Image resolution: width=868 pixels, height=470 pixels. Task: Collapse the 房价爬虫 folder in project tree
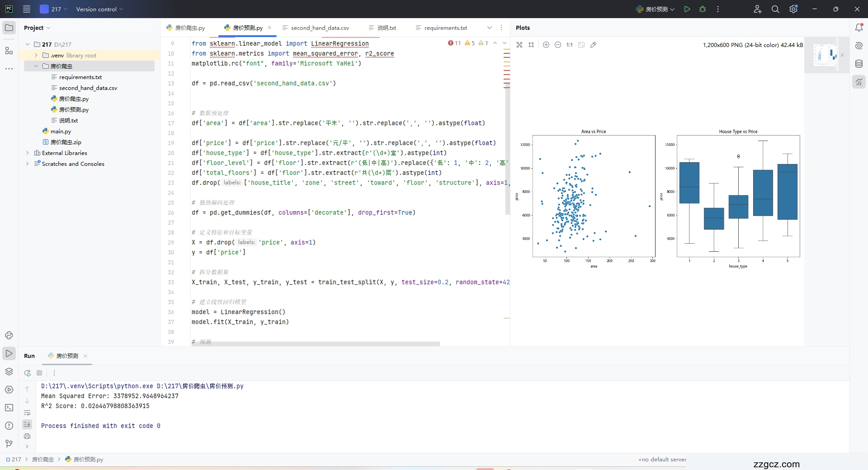[36, 66]
